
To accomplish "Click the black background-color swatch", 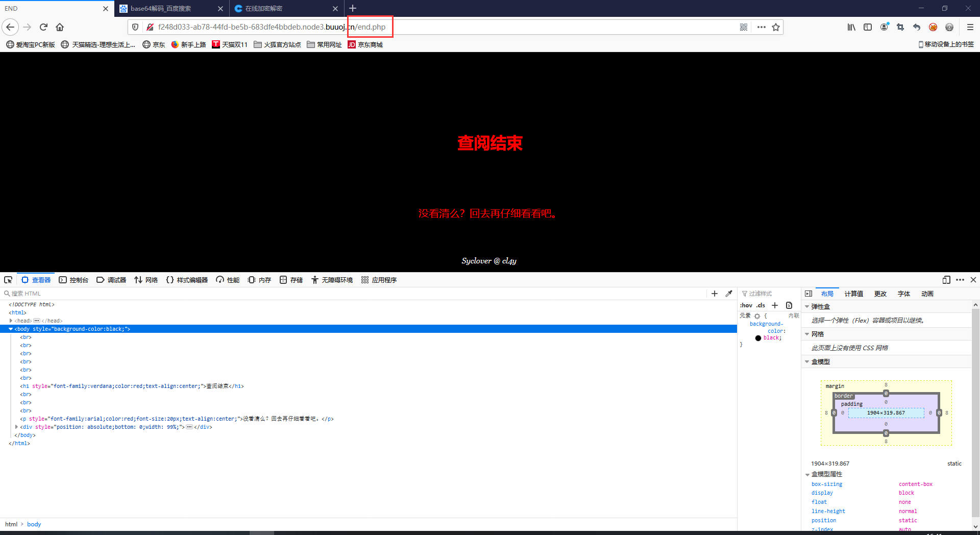I will tap(758, 338).
